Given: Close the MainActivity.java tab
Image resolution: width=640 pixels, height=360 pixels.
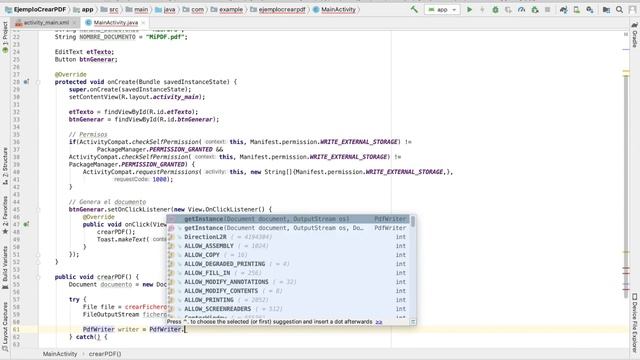Looking at the screenshot, I should 143,23.
